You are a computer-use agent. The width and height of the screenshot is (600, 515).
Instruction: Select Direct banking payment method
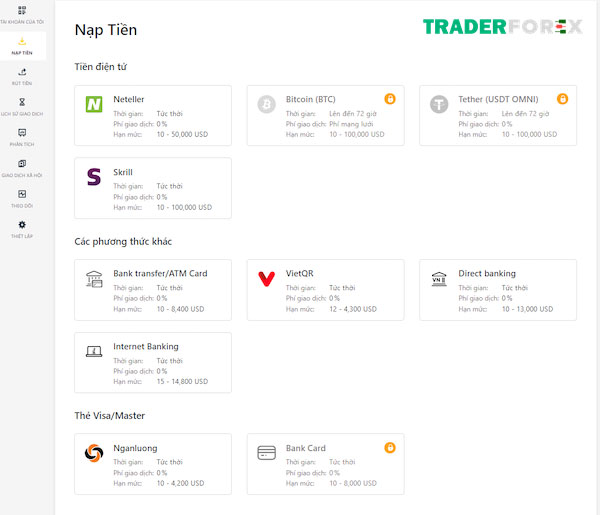tap(498, 290)
